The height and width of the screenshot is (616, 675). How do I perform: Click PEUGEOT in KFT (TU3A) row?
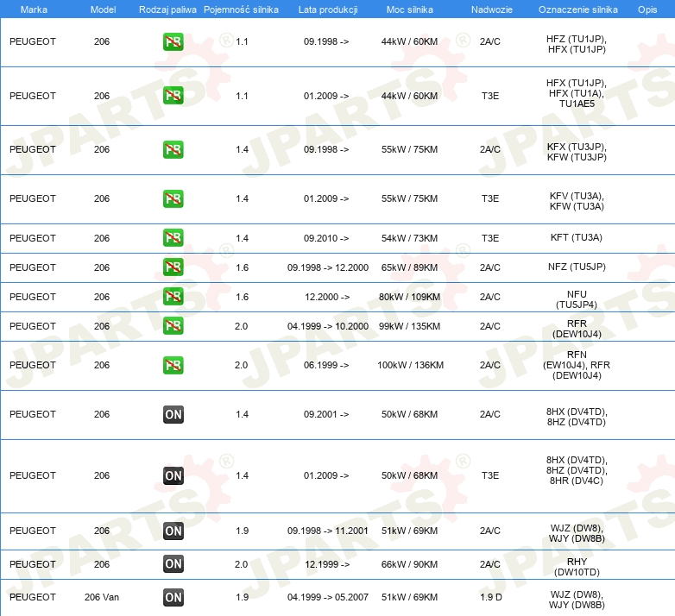[33, 238]
